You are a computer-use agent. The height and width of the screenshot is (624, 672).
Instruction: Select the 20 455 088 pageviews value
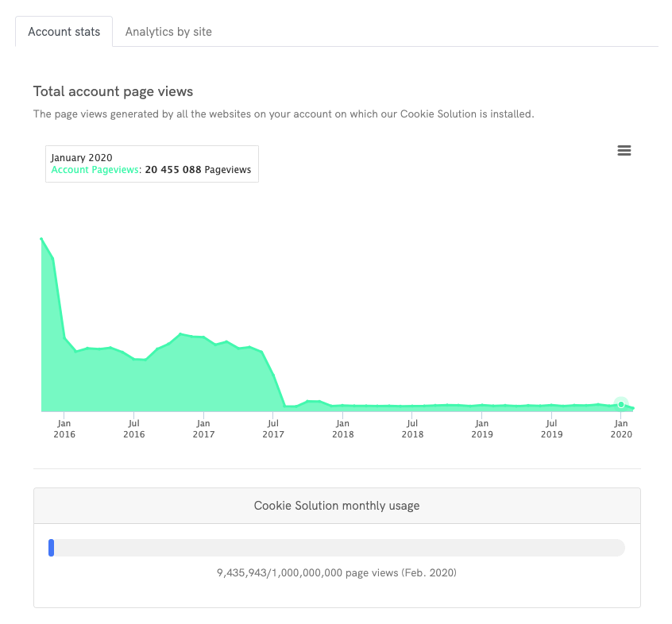point(172,169)
